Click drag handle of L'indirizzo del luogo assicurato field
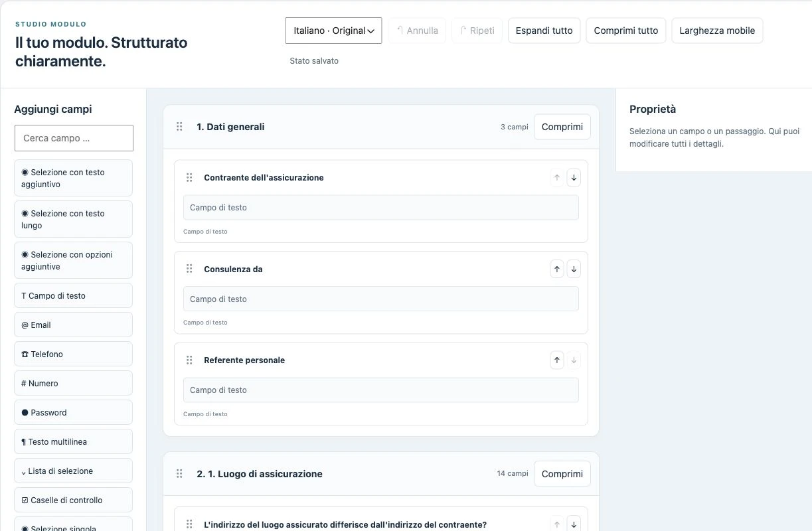Image resolution: width=812 pixels, height=531 pixels. (189, 524)
